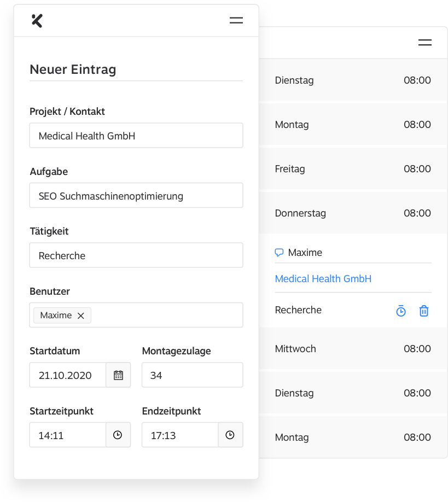Viewport: 448px width, 502px height.
Task: Click the Startdatum field showing 21.10.2020
Action: (x=68, y=375)
